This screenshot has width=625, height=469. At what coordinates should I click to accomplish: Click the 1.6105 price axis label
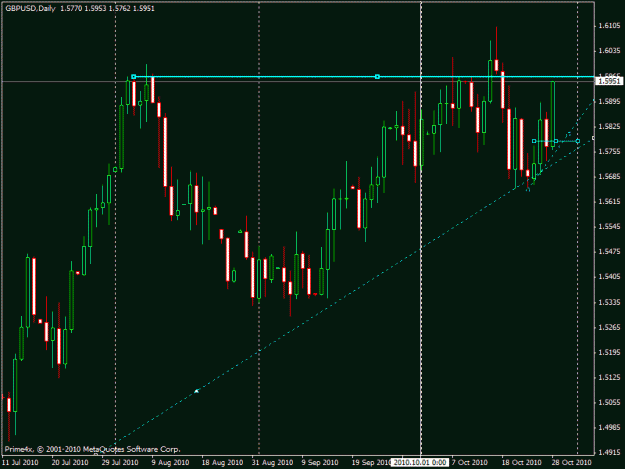pyautogui.click(x=609, y=26)
